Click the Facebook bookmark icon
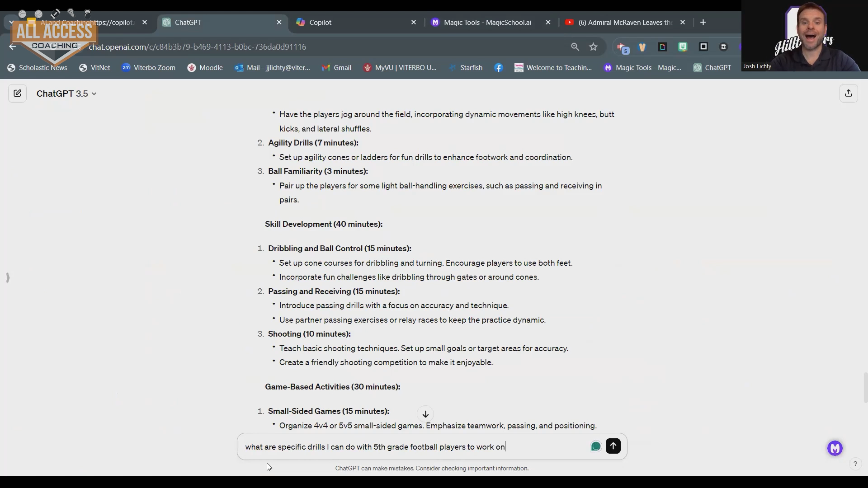The image size is (868, 488). click(x=499, y=68)
